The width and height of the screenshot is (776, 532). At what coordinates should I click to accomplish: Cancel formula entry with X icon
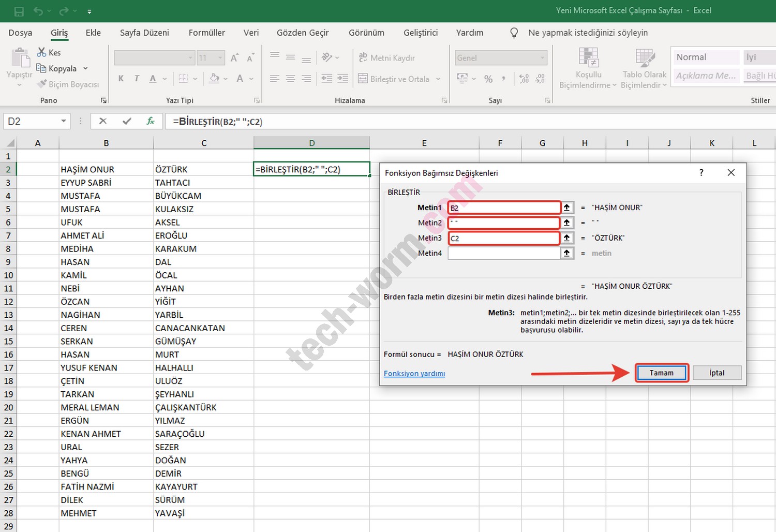(x=103, y=121)
